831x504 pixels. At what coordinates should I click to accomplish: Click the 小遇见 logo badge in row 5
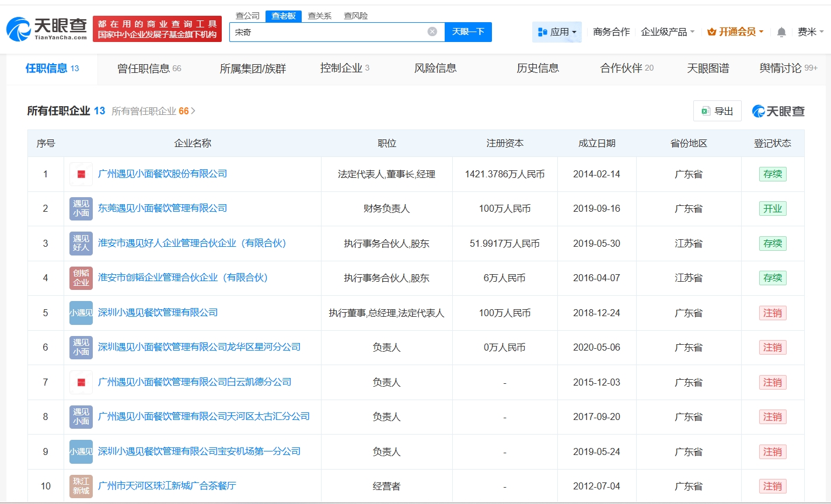[81, 313]
